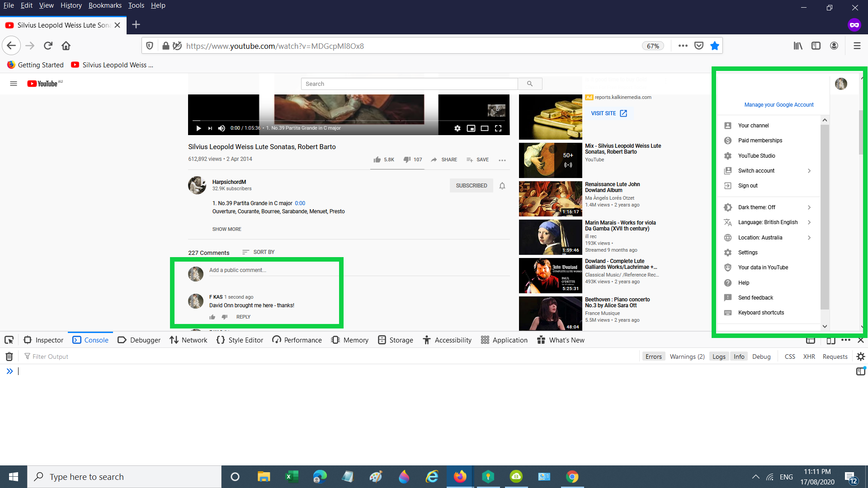Viewport: 868px width, 488px height.
Task: Open SORT BY comments dropdown
Action: pyautogui.click(x=259, y=252)
